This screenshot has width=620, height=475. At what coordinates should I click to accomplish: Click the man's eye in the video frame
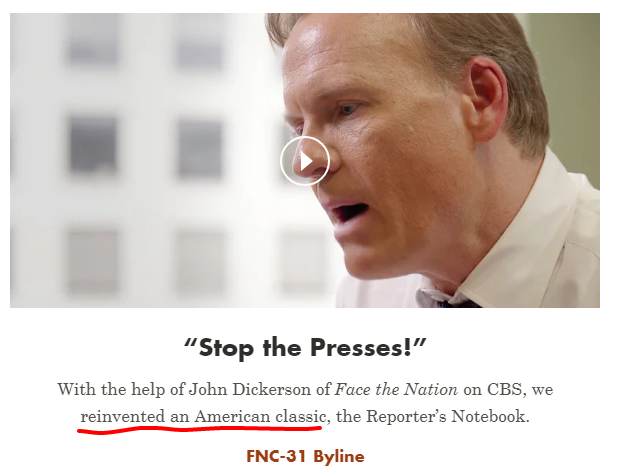tap(348, 108)
